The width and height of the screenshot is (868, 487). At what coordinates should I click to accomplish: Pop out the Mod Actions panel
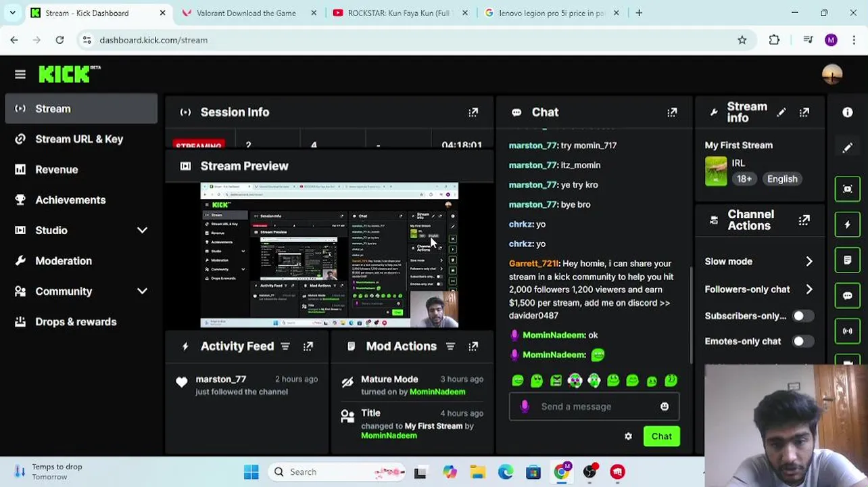[473, 346]
